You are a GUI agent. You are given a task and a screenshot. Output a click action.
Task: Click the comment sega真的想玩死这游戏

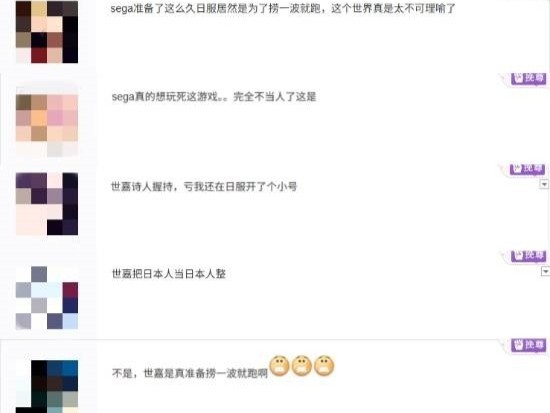214,96
